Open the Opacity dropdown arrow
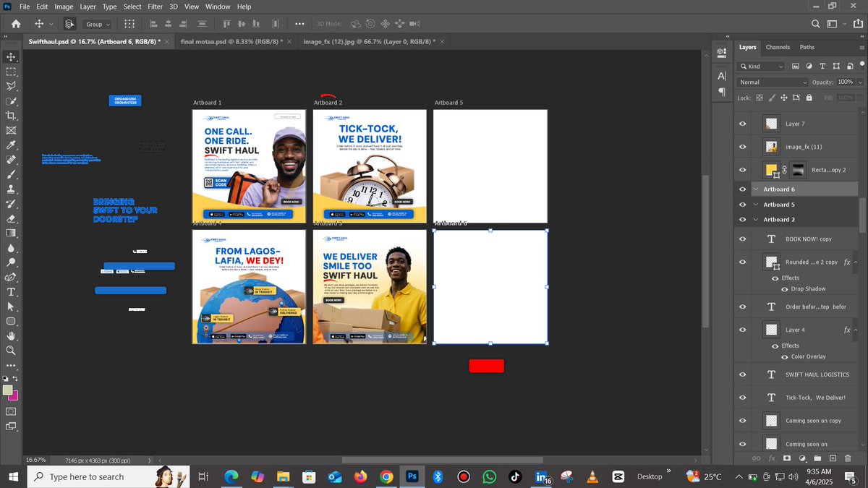Screen dimensions: 868x488 pos(860,82)
